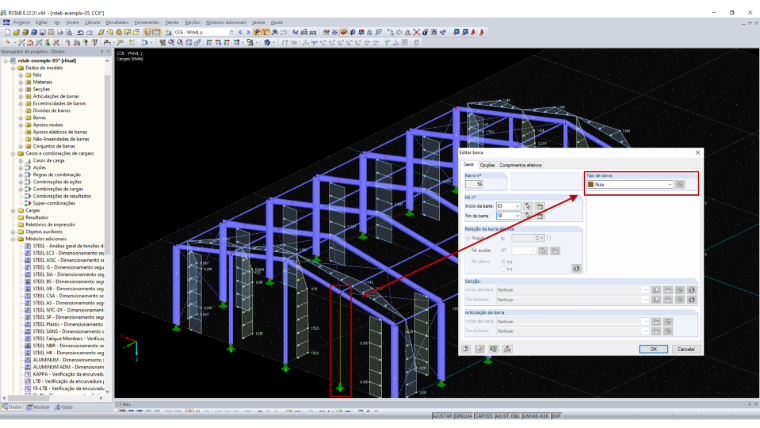Select the Nó auxiliar radio button
This screenshot has width=760, height=428.
(x=468, y=251)
